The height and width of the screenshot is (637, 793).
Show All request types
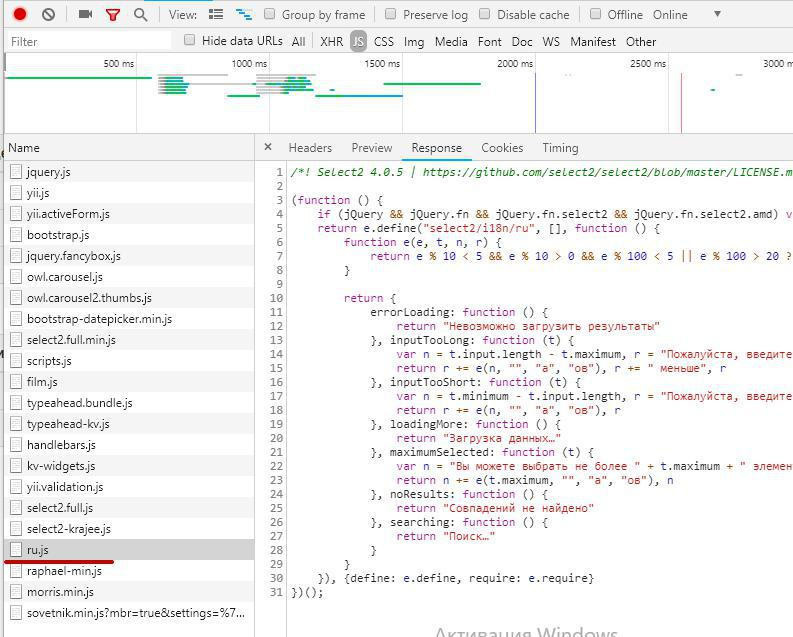tap(298, 41)
